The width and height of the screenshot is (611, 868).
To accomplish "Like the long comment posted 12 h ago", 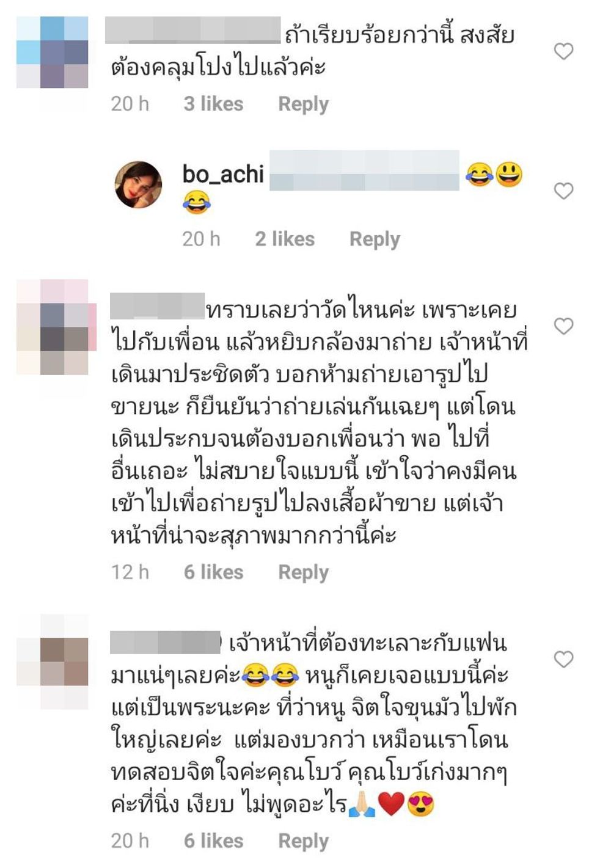I will click(x=563, y=326).
